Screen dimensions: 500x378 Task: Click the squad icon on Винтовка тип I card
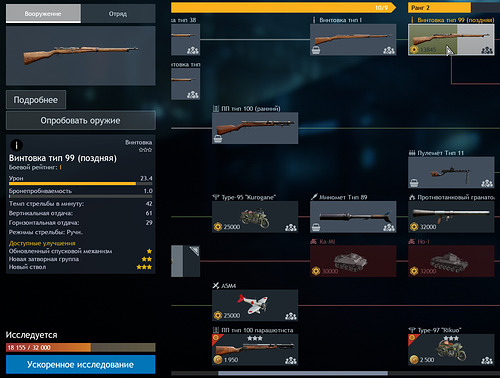(389, 50)
